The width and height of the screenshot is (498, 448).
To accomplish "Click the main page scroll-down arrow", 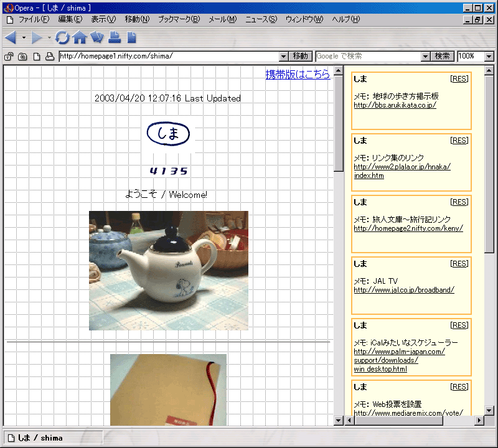I will click(339, 421).
